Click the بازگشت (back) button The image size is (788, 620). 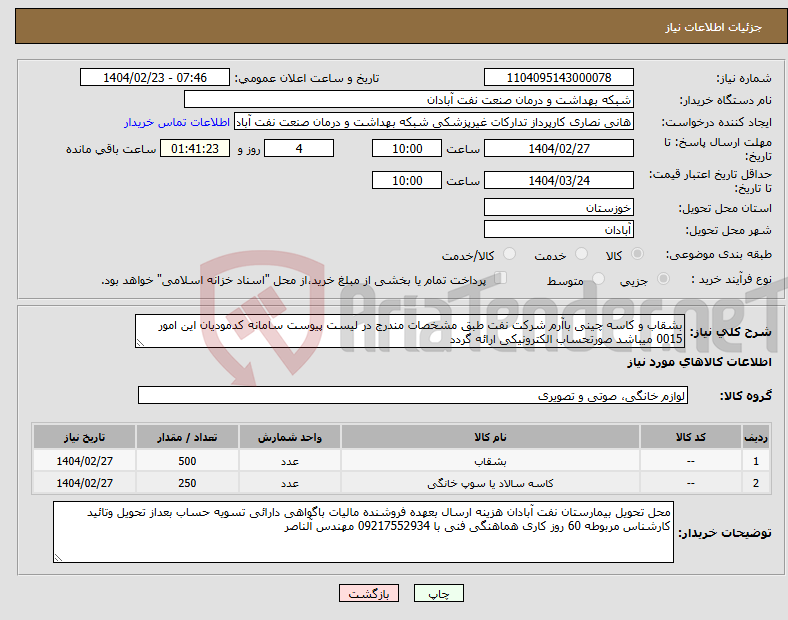coord(369,593)
